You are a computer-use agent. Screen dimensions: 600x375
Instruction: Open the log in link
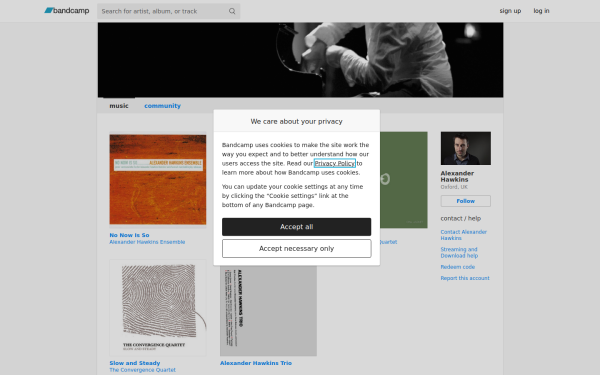click(541, 11)
